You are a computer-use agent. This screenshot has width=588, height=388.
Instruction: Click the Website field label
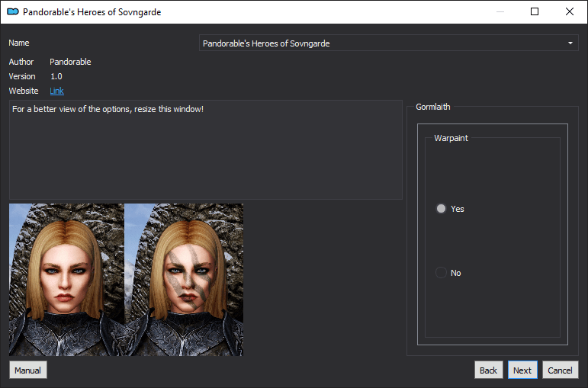click(23, 91)
